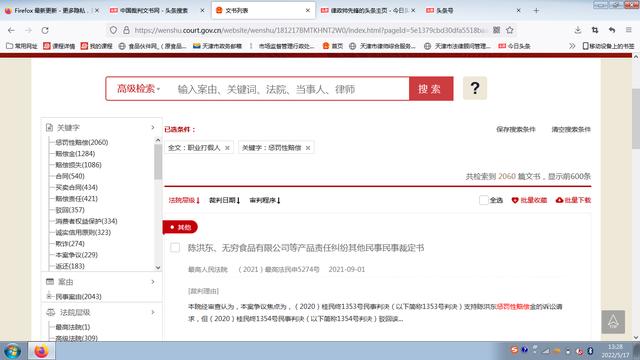
Task: Tick the 全选 select-all checkbox
Action: point(483,200)
